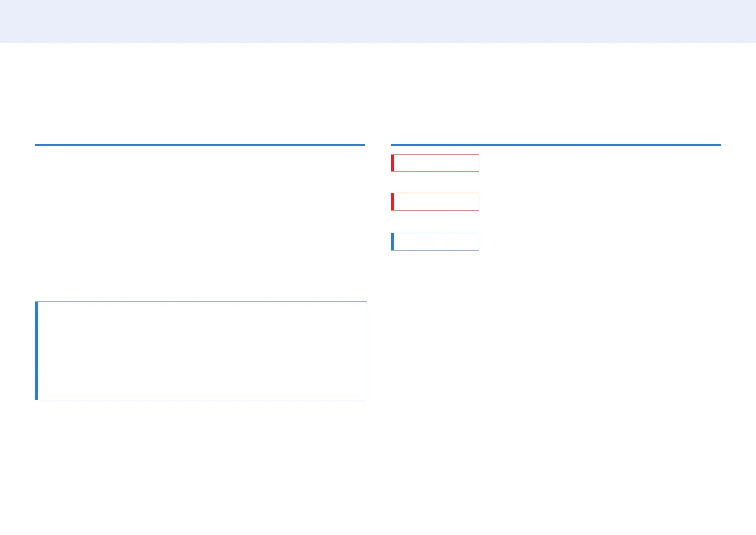Click the empty right column below the blue box

coord(556,391)
